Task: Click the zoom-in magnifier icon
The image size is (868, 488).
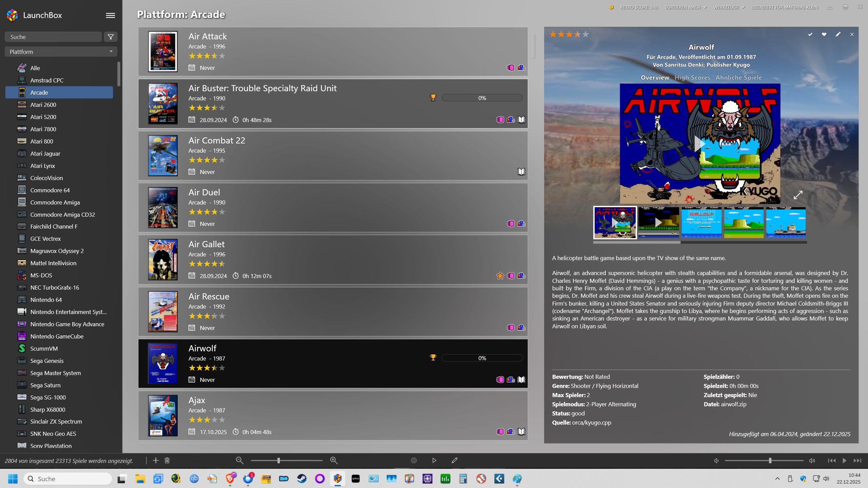Action: pyautogui.click(x=334, y=460)
